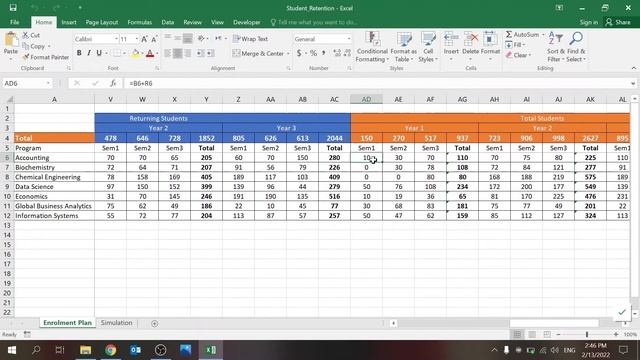Apply Percent Style
This screenshot has height=360, width=640.
click(313, 53)
